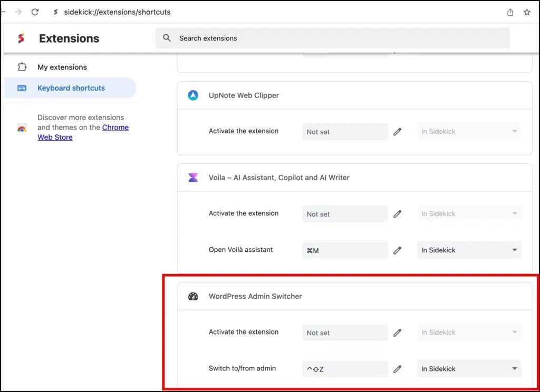Open In Sidekick dropdown for Switch to/from admin
The width and height of the screenshot is (540, 392).
click(469, 369)
